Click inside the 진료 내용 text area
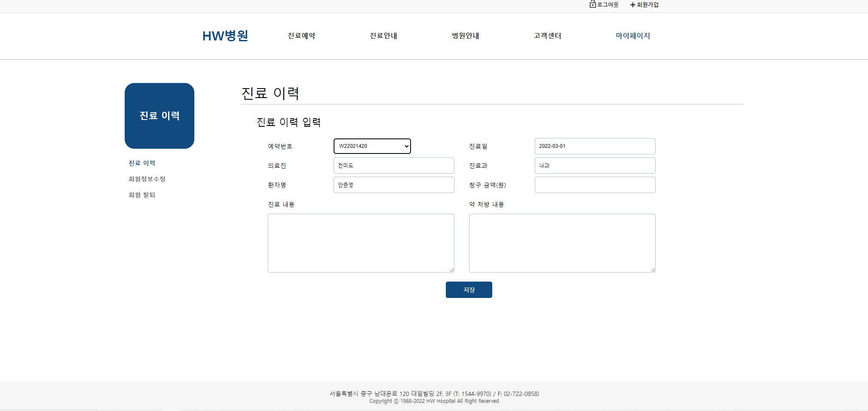 point(361,243)
